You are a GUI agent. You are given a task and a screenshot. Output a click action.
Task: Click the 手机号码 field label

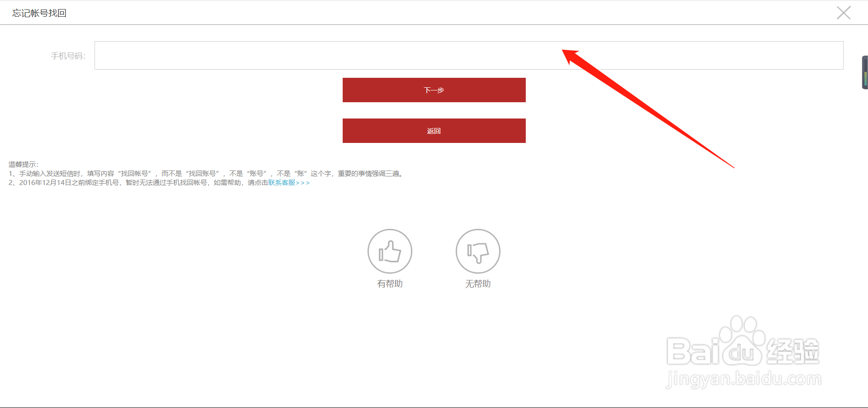[68, 56]
